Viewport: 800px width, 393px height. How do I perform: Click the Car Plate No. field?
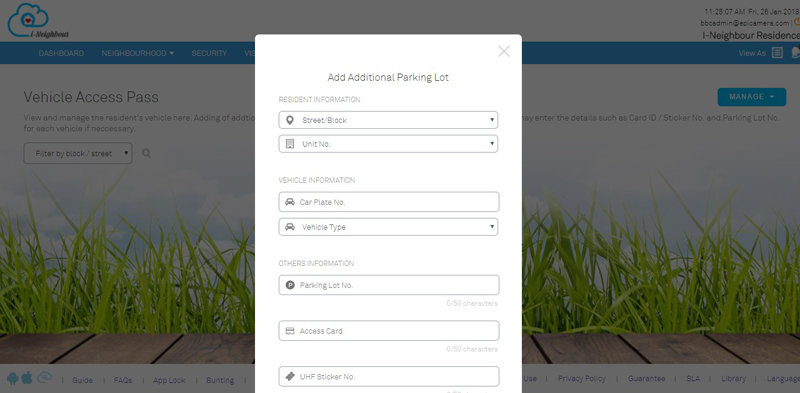pyautogui.click(x=389, y=202)
